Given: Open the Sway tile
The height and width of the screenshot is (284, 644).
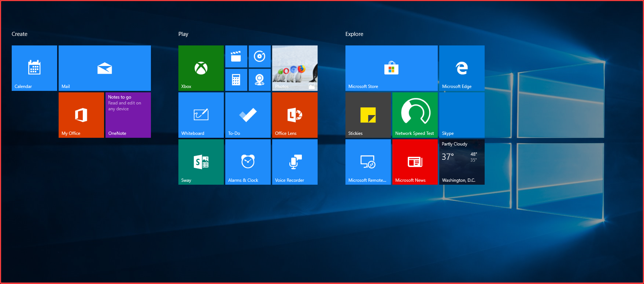Looking at the screenshot, I should point(201,162).
